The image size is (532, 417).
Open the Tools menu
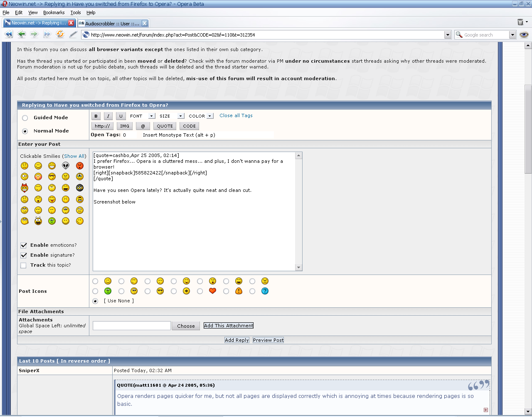point(76,12)
